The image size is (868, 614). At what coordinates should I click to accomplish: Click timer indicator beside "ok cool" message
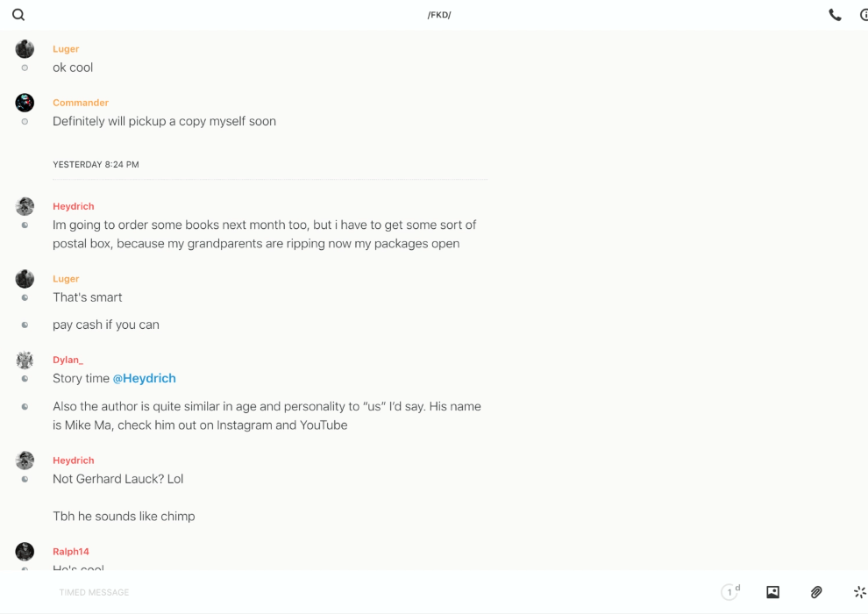click(25, 68)
